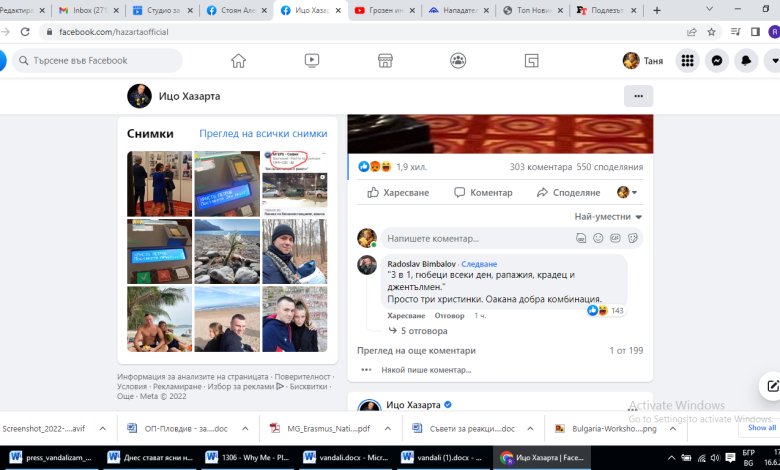Reload the page with refresh icon

[25, 32]
